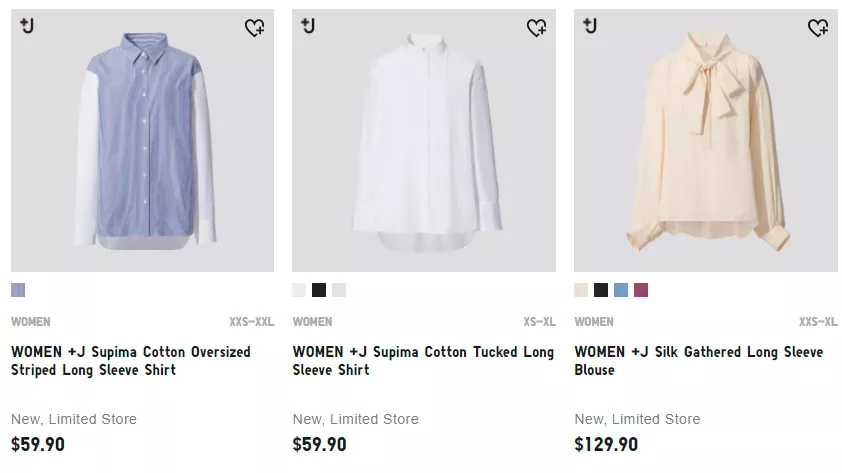
Task: Add the striped shirt to the wishlist
Action: (x=255, y=27)
